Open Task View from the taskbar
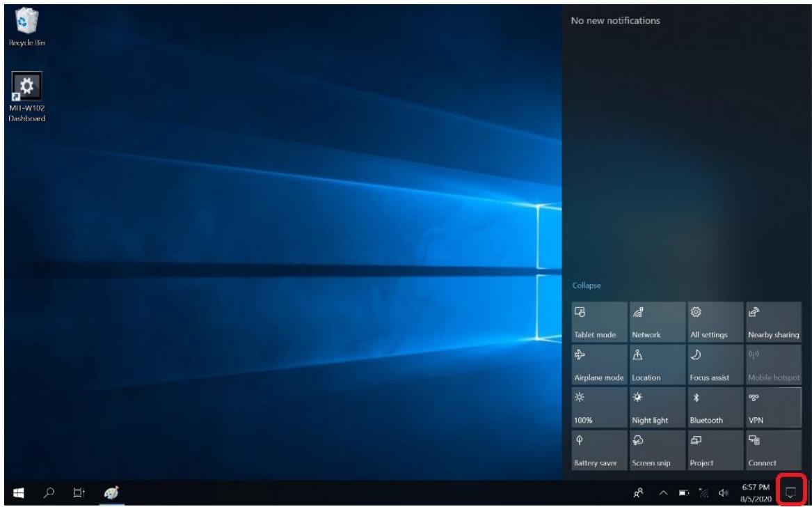The image size is (812, 507). [x=79, y=492]
